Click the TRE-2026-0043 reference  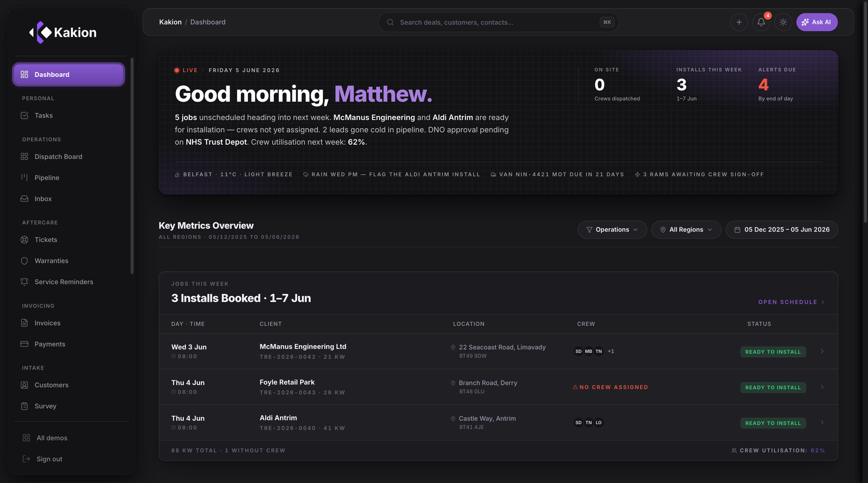[x=288, y=392]
